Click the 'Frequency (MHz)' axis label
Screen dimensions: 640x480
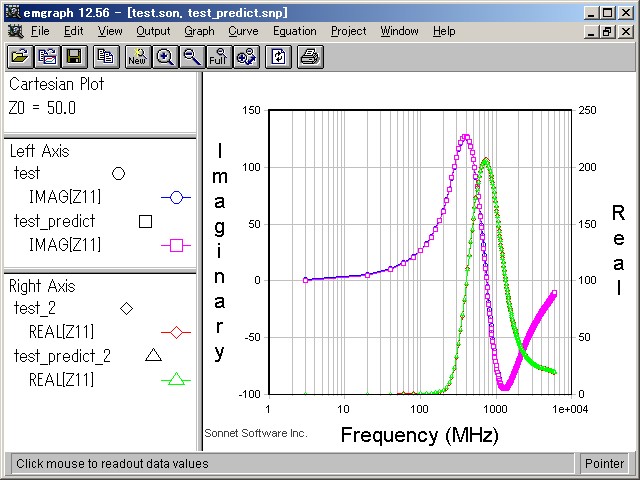(x=420, y=435)
